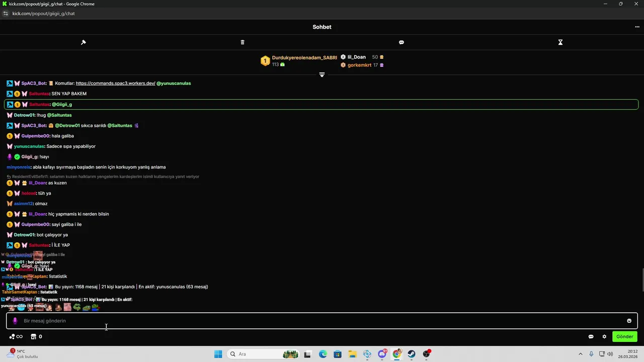This screenshot has height=362, width=644.
Task: Click @Saltuntas mention in Detrow01's !hug message
Action: tap(59, 115)
